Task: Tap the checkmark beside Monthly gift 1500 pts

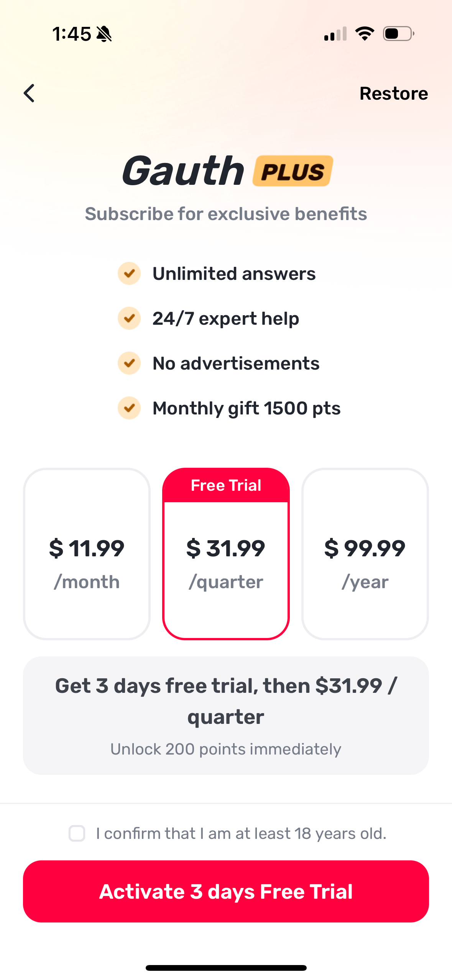Action: coord(129,408)
